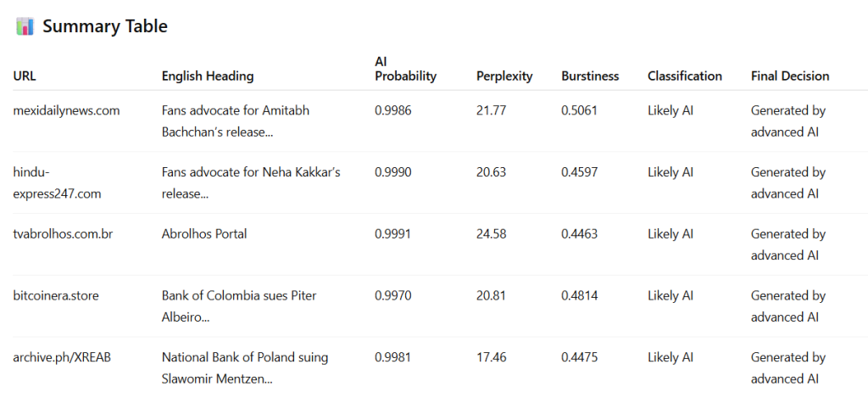Screen dimensions: 868x409
Task: Click the English Heading column header
Action: (x=208, y=76)
